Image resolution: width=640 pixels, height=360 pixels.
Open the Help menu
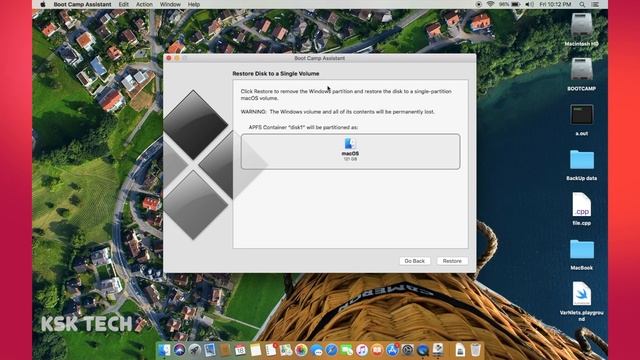pyautogui.click(x=193, y=4)
